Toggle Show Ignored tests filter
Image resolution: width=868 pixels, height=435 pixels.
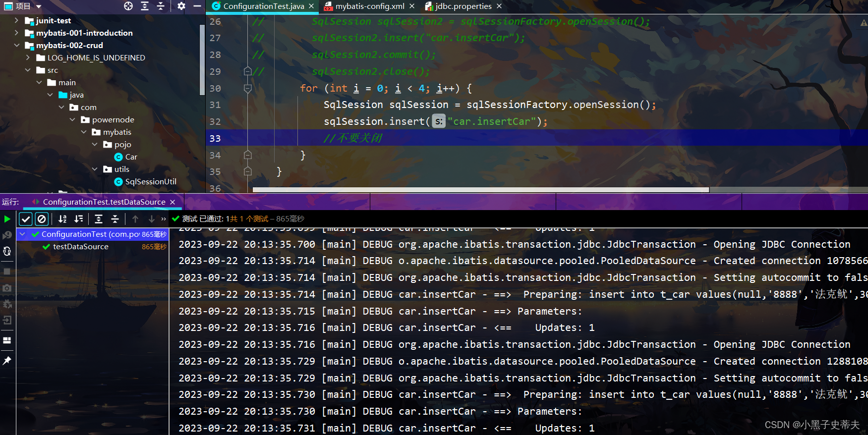tap(42, 218)
